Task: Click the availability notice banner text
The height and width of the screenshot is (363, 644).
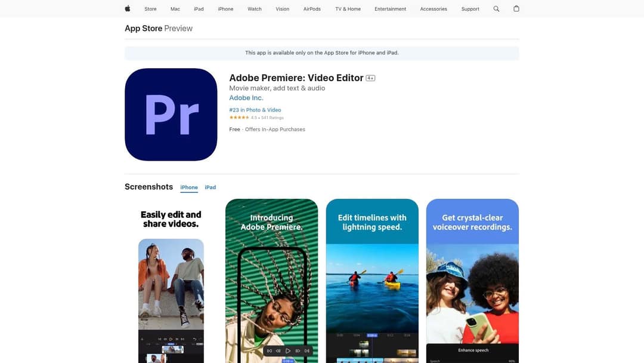Action: 322,53
